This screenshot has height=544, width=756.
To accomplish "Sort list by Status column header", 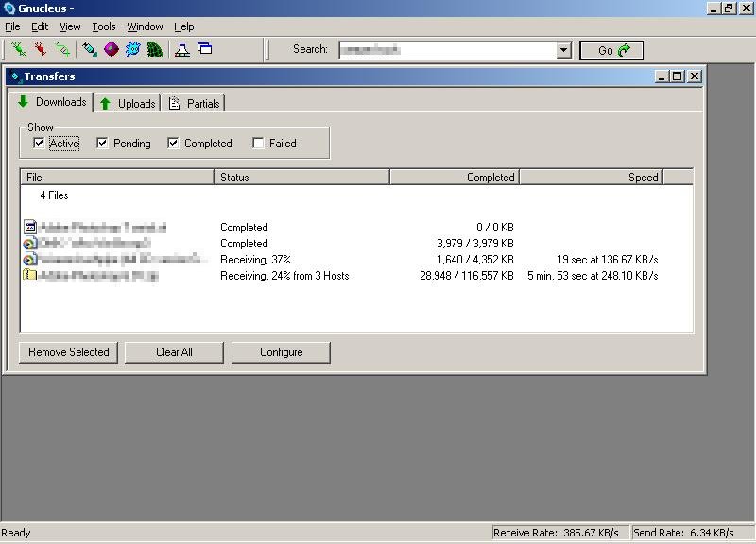I will [301, 178].
